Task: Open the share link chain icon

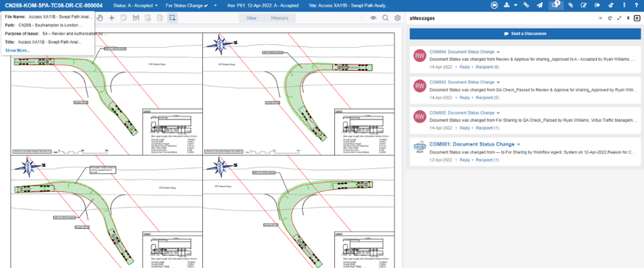Action: pyautogui.click(x=526, y=5)
